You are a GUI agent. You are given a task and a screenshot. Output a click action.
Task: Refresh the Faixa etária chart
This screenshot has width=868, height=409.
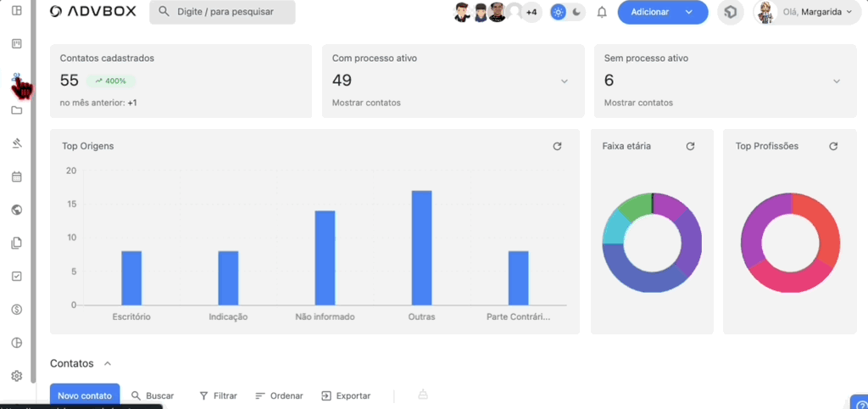pyautogui.click(x=690, y=146)
